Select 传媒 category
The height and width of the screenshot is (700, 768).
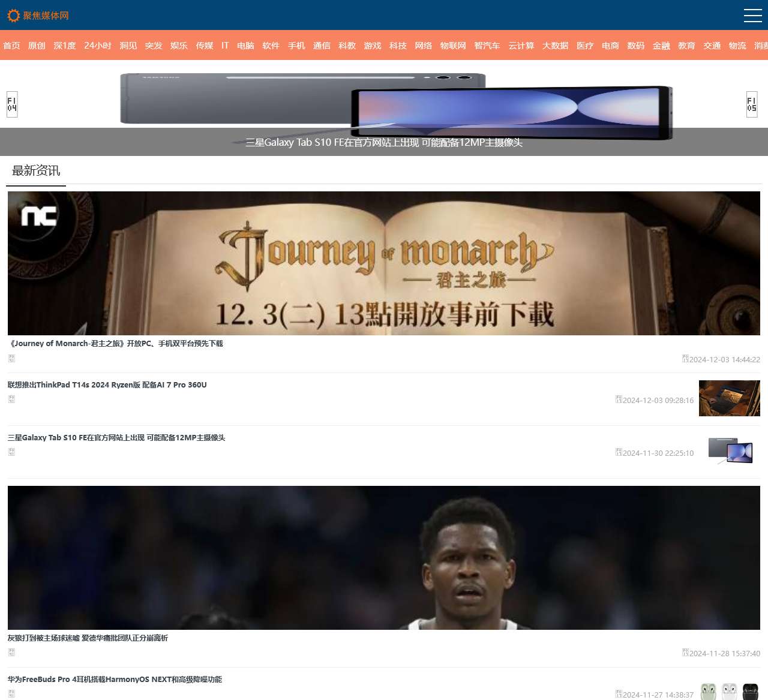pyautogui.click(x=205, y=46)
